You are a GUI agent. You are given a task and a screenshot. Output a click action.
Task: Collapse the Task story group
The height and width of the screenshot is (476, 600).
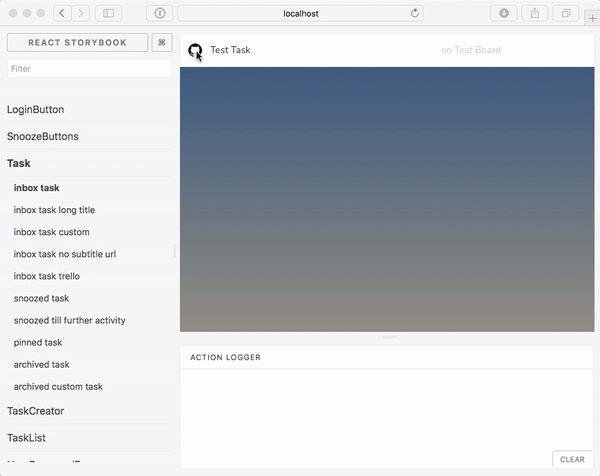click(19, 163)
